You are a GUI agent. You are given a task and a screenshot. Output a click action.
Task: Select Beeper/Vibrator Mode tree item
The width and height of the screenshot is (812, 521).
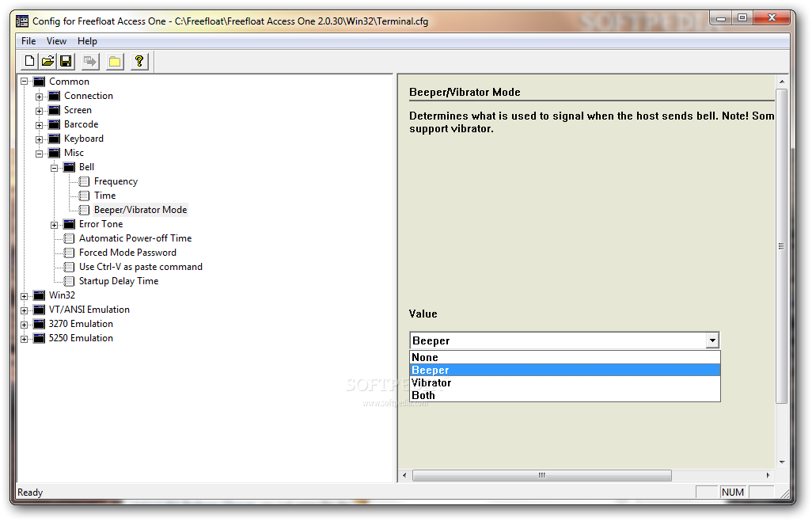click(140, 210)
